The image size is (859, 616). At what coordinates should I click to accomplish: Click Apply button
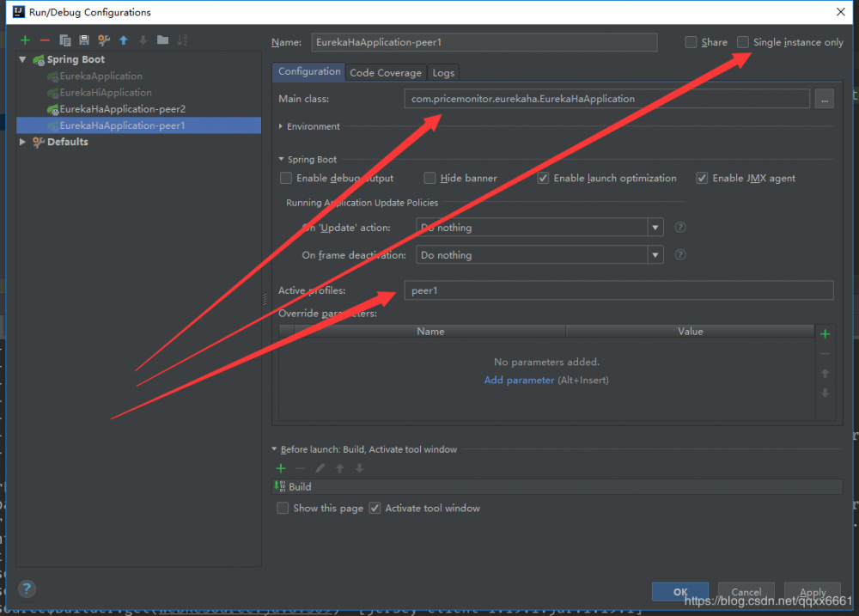(x=813, y=592)
